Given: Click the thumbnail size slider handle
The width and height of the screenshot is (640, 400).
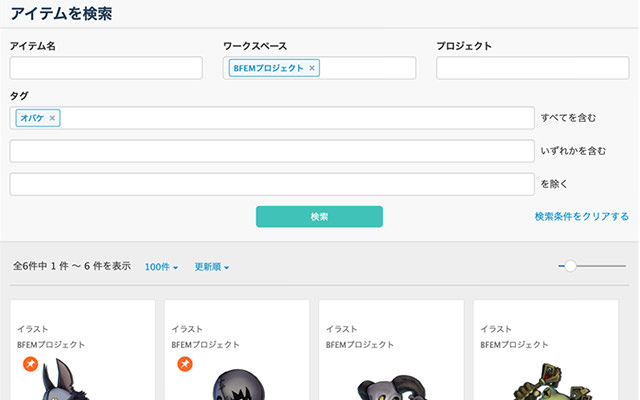Looking at the screenshot, I should point(570,266).
